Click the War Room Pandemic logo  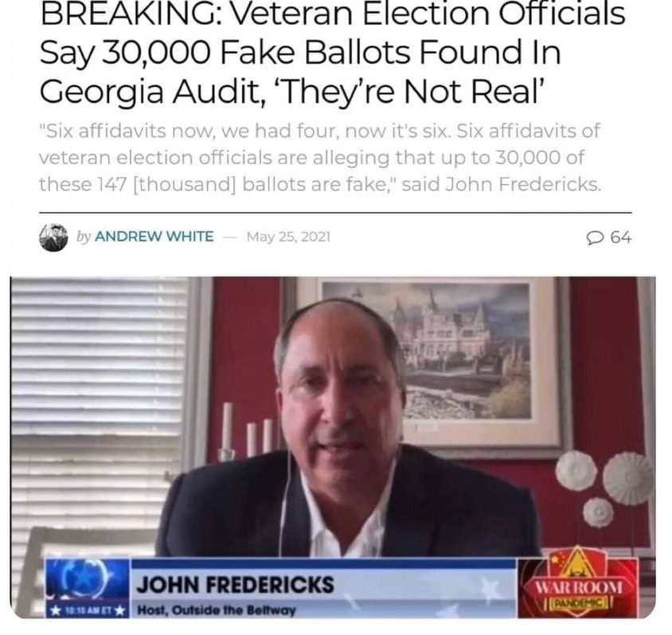tap(578, 582)
